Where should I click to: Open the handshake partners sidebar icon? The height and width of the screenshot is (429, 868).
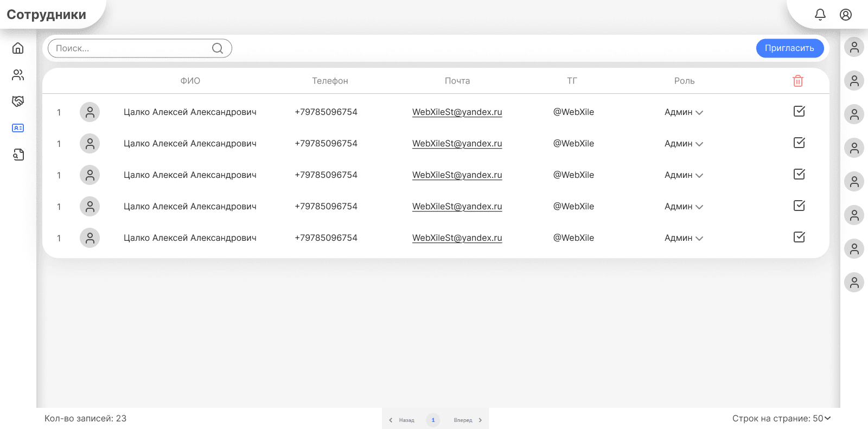pos(18,101)
